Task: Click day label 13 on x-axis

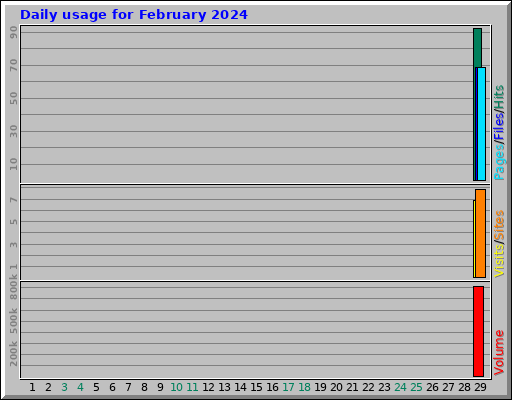Action: [224, 387]
